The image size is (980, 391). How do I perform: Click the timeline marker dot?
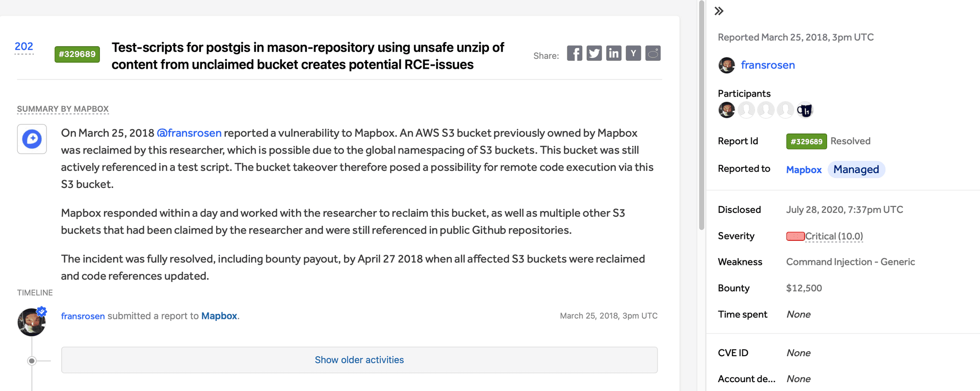point(32,361)
